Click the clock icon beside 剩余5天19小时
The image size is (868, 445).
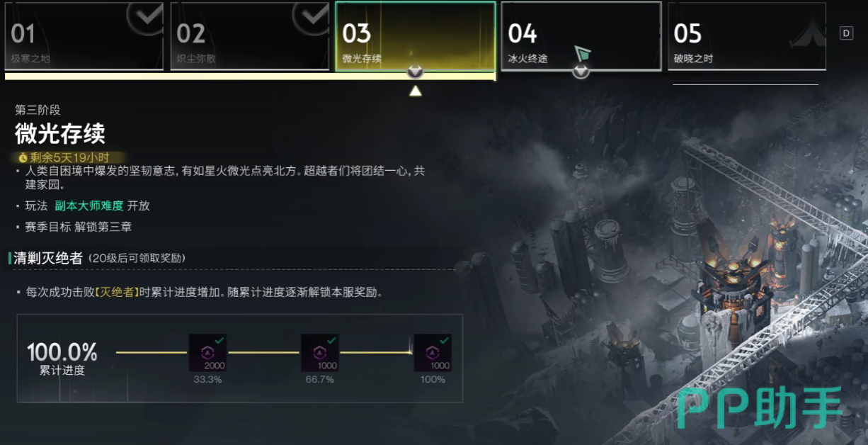(23, 158)
